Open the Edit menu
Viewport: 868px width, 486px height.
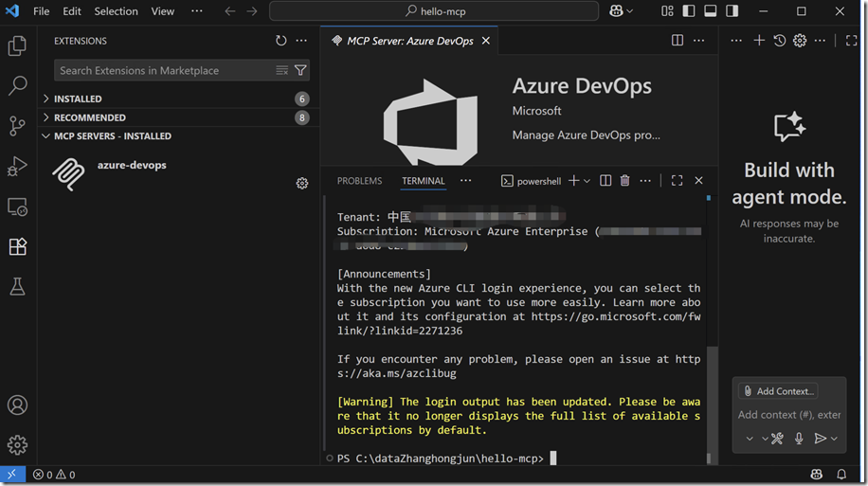(x=72, y=11)
